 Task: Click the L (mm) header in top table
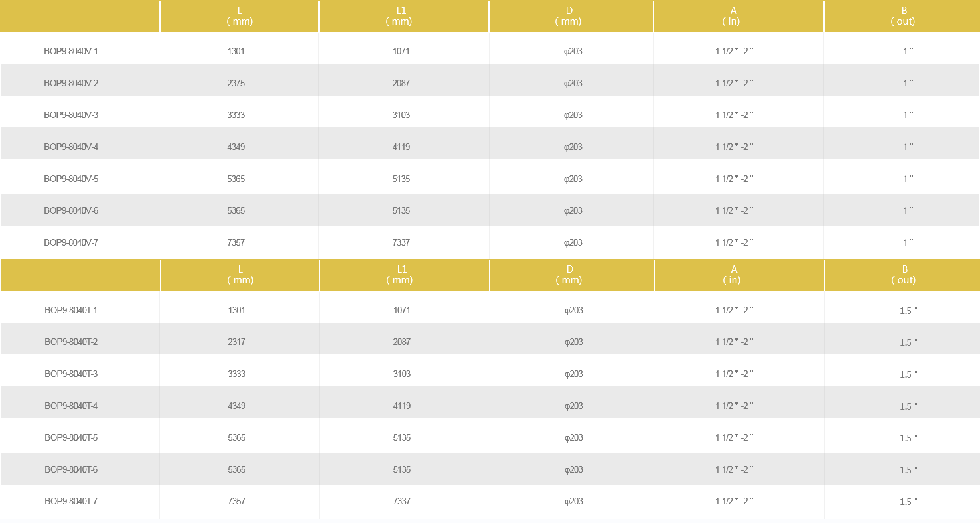tap(240, 16)
